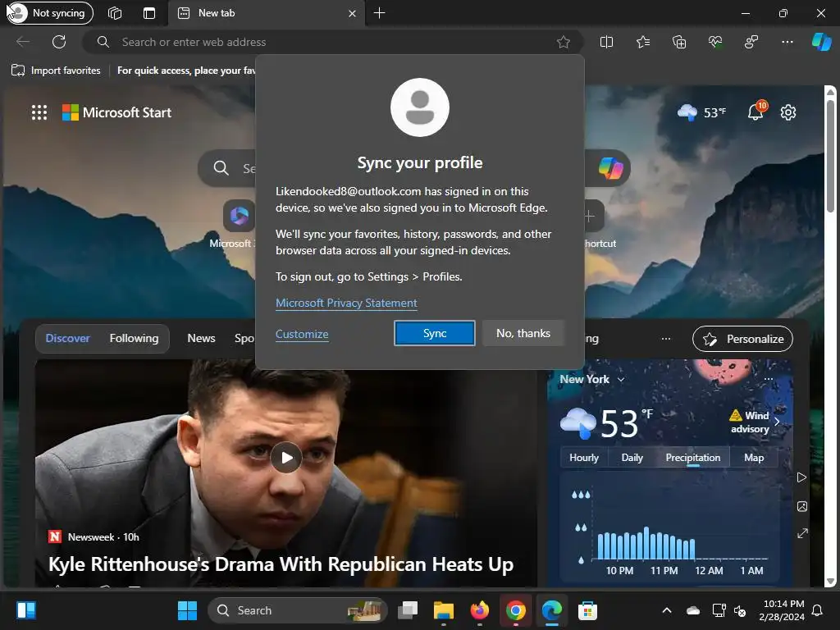
Task: Open the Wind advisory alert
Action: coord(755,422)
